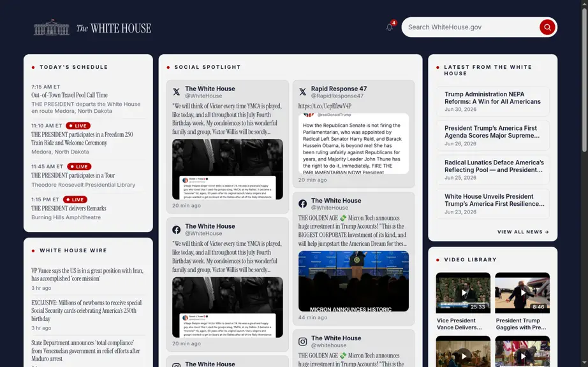
Task: Click the LIVE badge at 11:45 AM
Action: 79,167
